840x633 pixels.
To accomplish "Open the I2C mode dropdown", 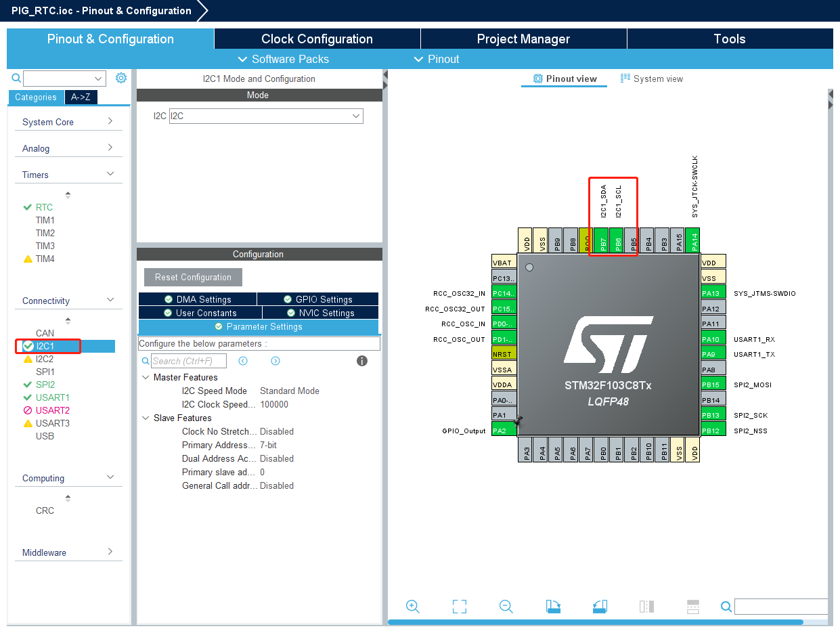I will point(266,116).
